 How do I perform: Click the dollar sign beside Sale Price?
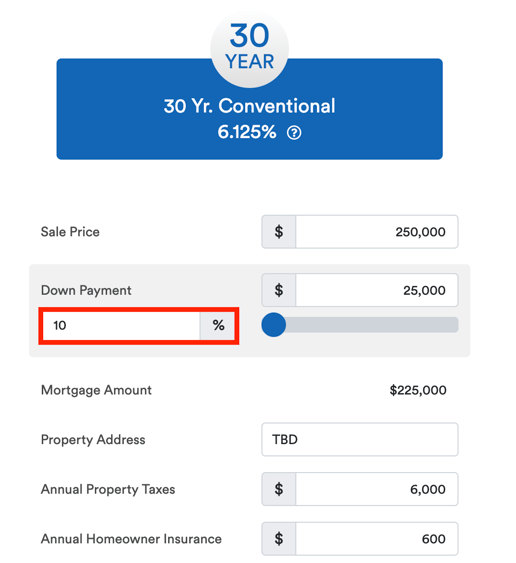click(x=279, y=232)
